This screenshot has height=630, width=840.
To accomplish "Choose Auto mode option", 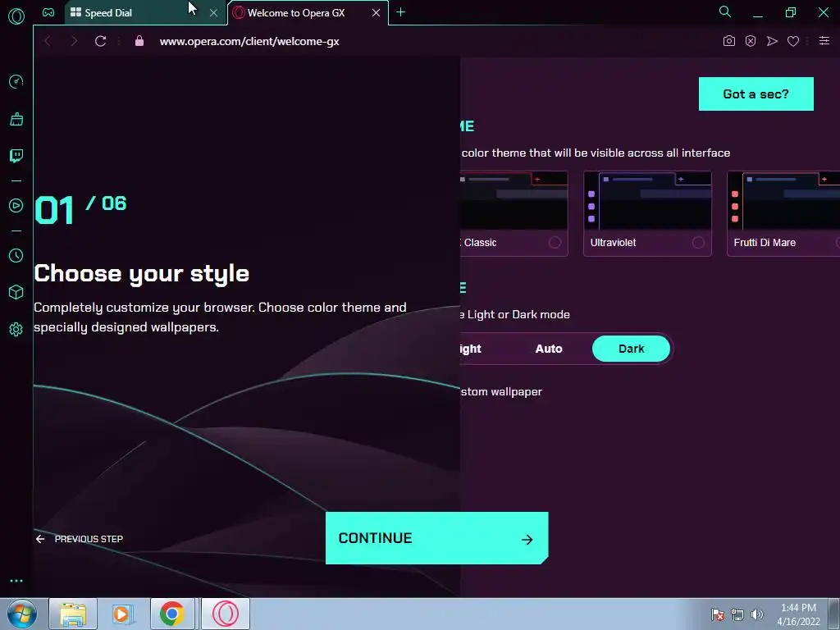I will click(549, 349).
